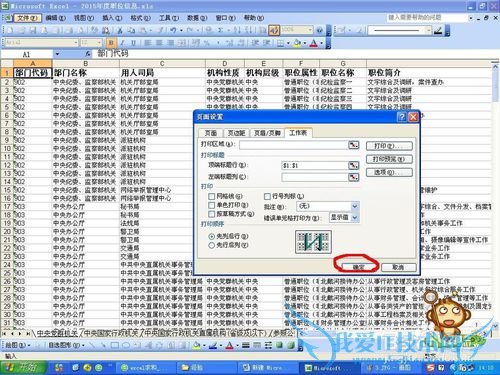Click the 取消 Cancel button
This screenshot has height=375, width=500.
pyautogui.click(x=399, y=267)
